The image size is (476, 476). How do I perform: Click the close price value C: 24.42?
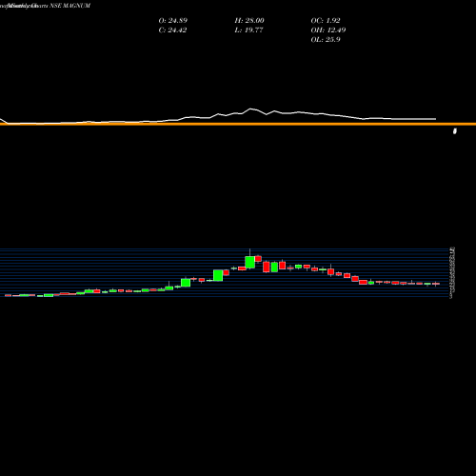tap(172, 30)
